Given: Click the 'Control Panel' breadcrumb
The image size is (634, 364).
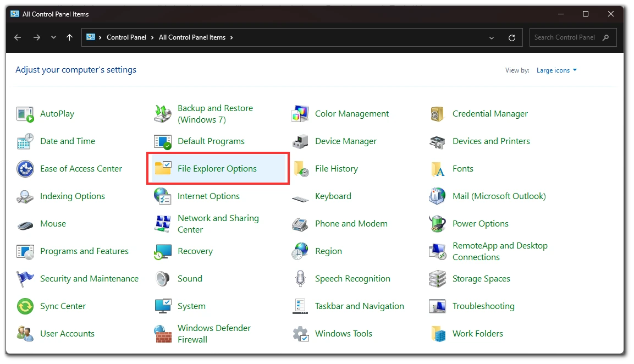Looking at the screenshot, I should (126, 37).
